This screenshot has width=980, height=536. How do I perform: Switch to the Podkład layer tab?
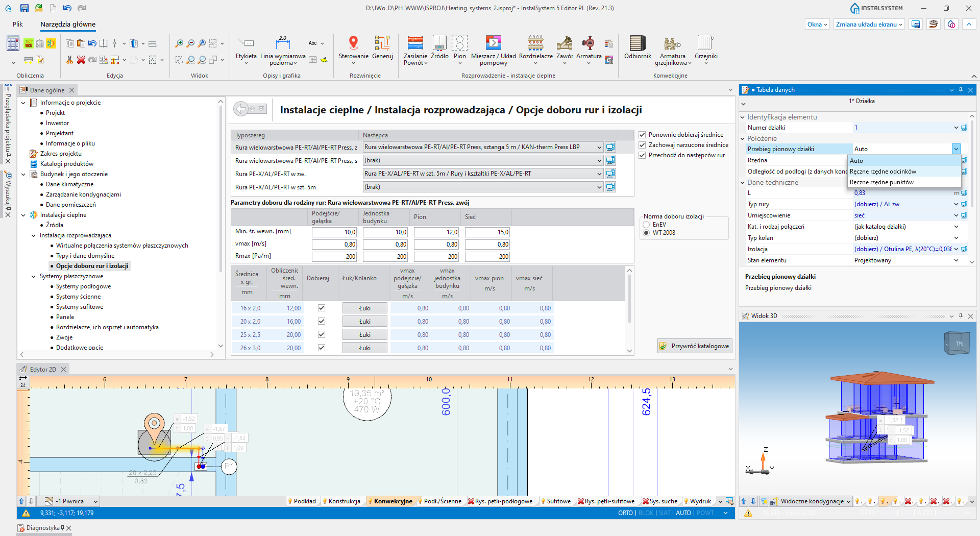click(x=302, y=501)
